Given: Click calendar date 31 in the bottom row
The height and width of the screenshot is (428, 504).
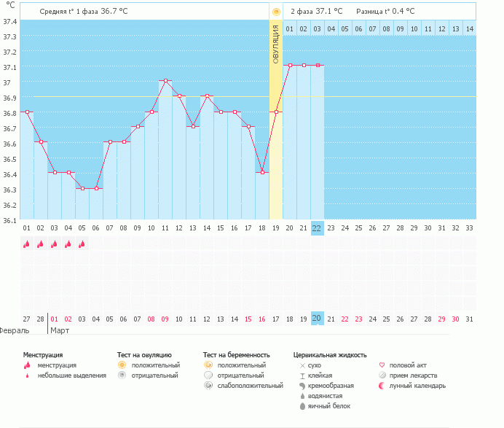Looking at the screenshot, I should pos(469,319).
